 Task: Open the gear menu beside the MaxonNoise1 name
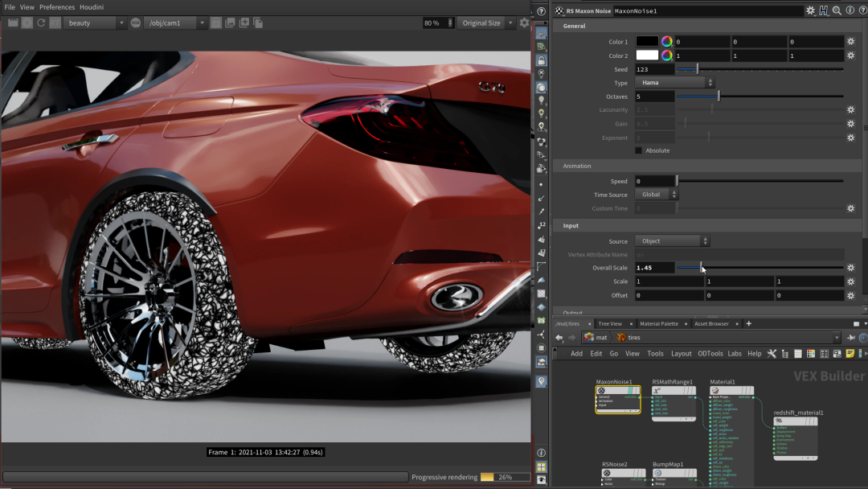tap(811, 11)
